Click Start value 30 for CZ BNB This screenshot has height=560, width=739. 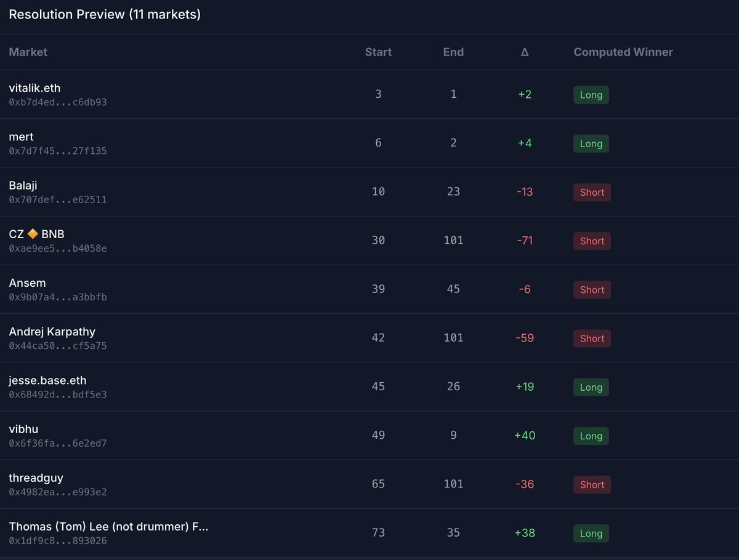pos(378,241)
